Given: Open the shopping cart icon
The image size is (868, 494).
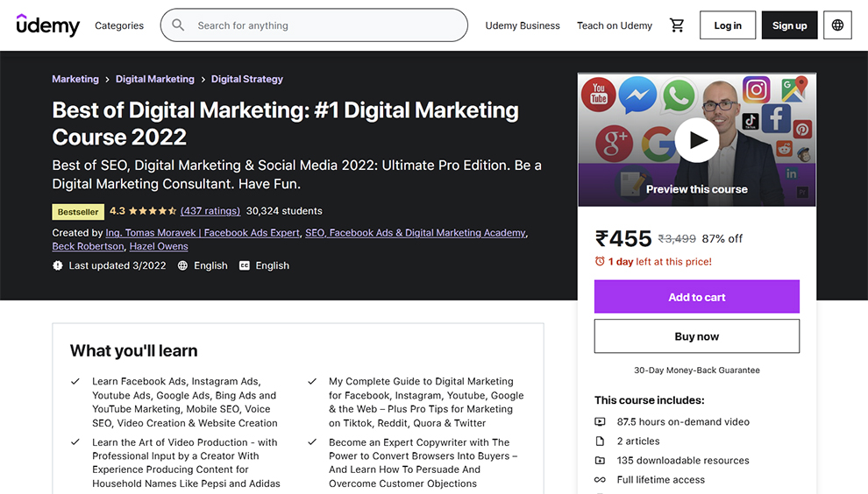Looking at the screenshot, I should pyautogui.click(x=677, y=25).
